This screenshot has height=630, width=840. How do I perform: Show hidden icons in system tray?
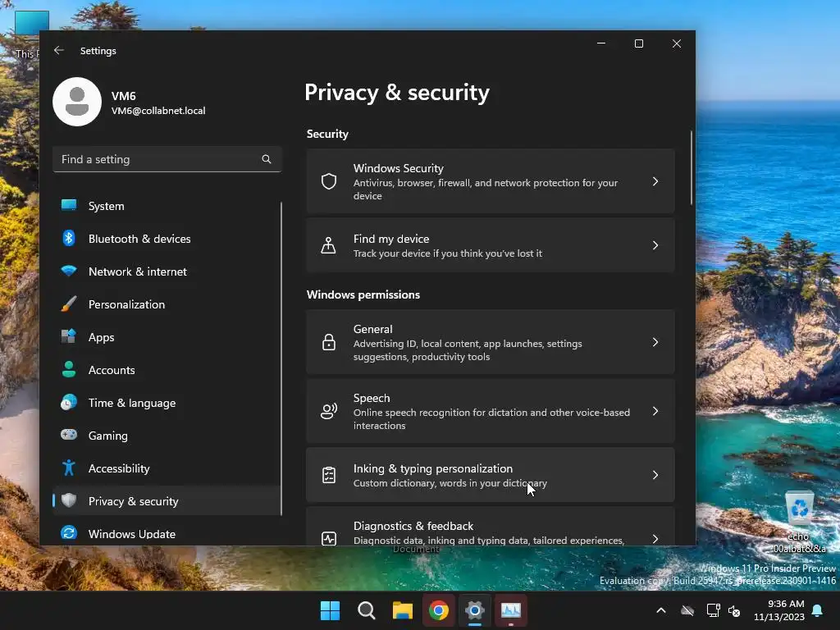(661, 610)
